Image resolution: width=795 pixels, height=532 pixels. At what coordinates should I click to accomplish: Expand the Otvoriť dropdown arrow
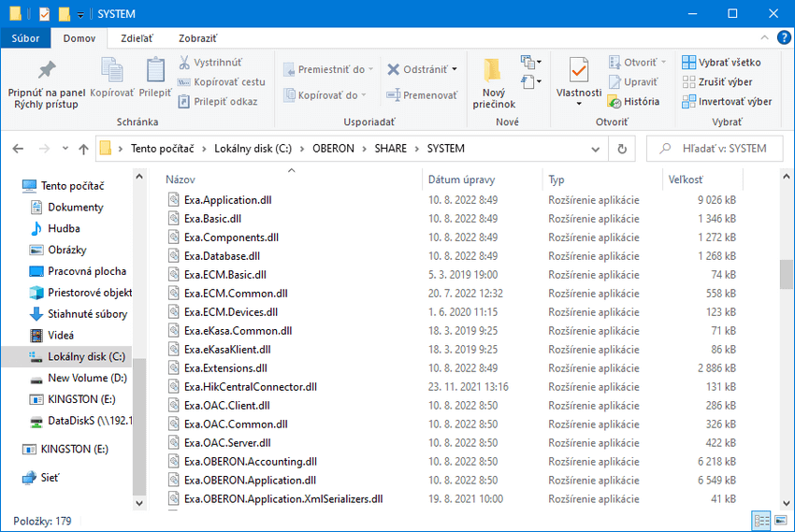coord(664,63)
